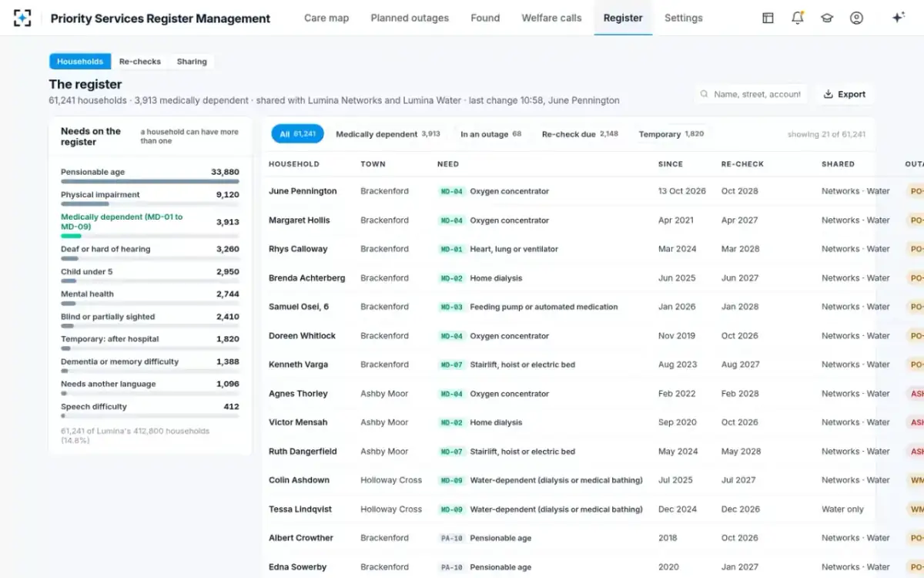Select the Register tab

click(623, 18)
